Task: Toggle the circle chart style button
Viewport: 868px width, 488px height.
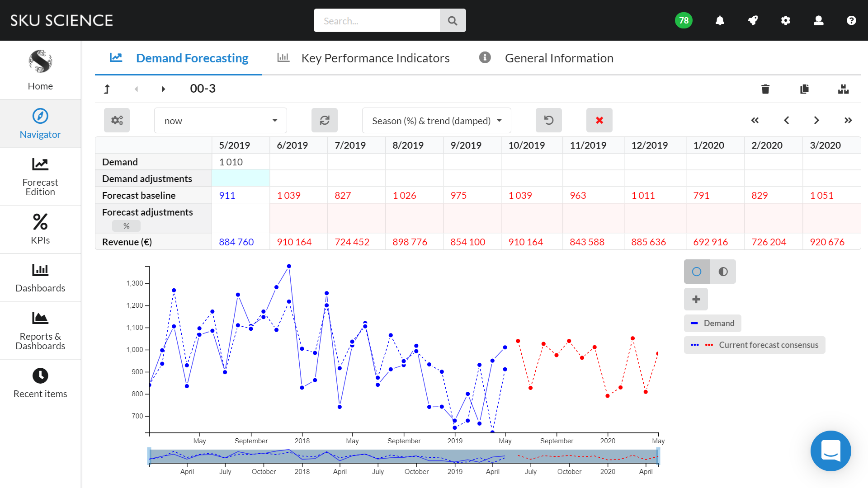Action: (697, 272)
